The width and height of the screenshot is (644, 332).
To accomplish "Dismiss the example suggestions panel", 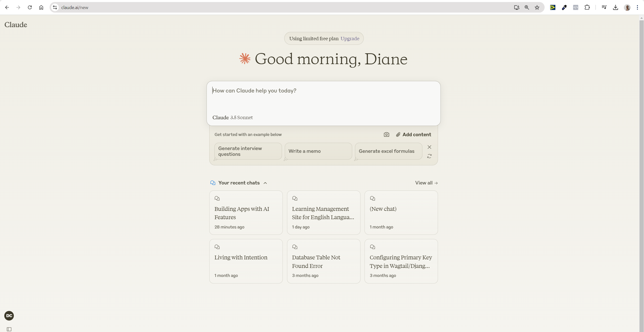I will pos(429,147).
